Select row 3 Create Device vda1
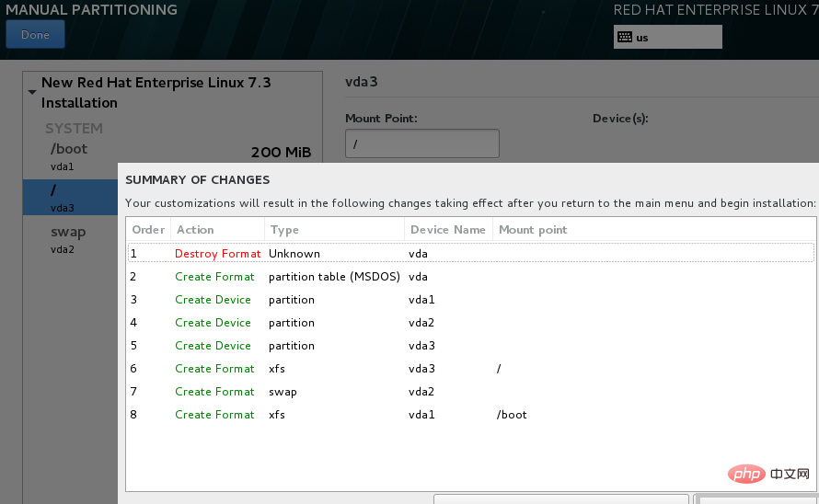The image size is (819, 504). 470,299
